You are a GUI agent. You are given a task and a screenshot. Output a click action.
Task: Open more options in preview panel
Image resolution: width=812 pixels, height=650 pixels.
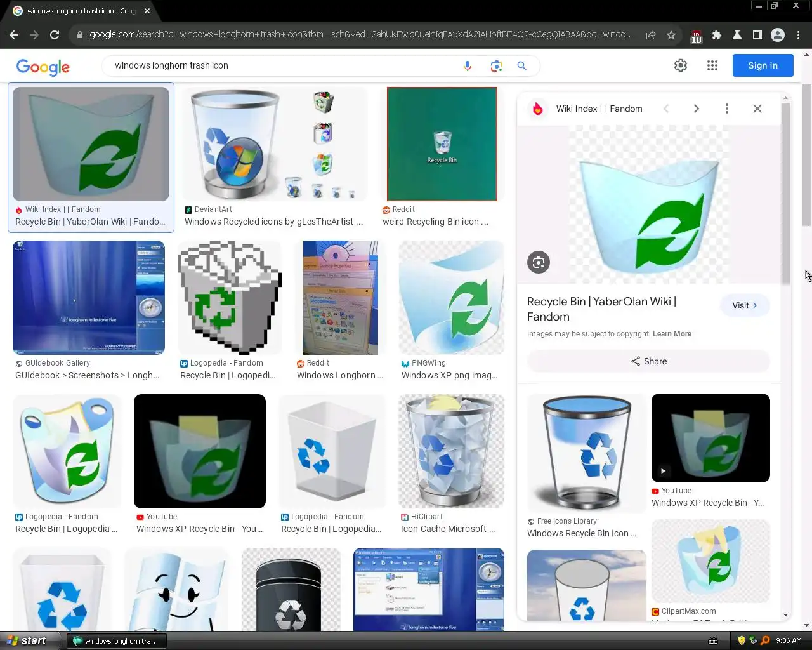pos(727,109)
